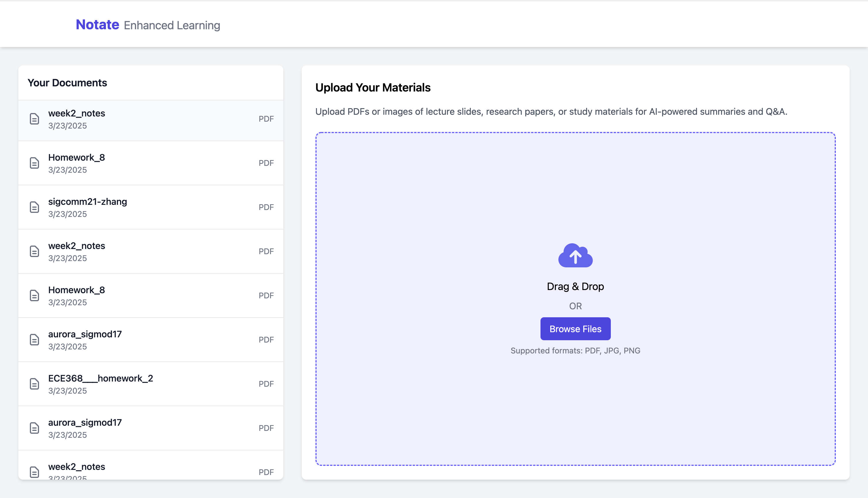
Task: Open the Notate logo link
Action: click(x=97, y=25)
